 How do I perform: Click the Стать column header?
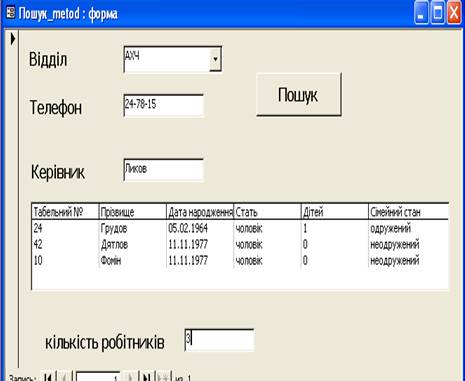tap(267, 212)
